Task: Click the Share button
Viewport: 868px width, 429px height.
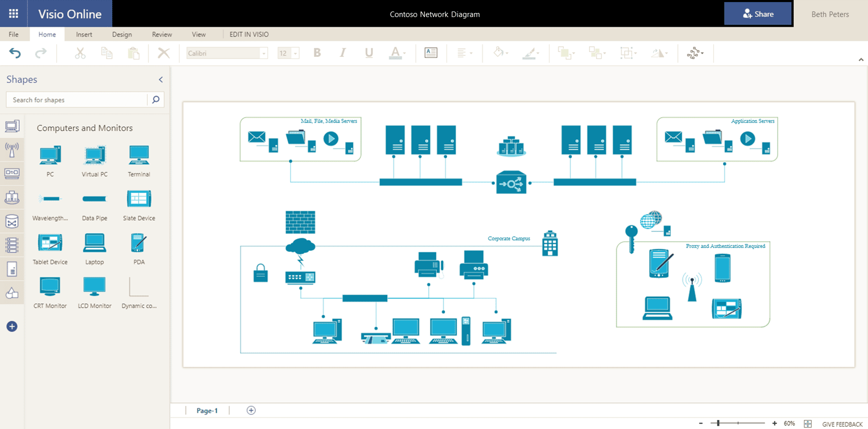Action: pos(758,14)
